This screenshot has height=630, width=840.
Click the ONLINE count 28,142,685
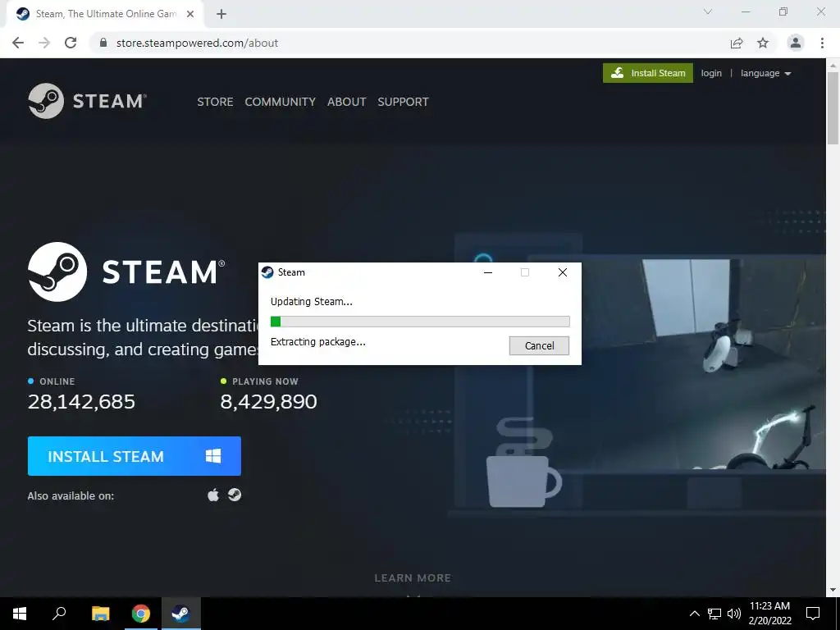click(x=81, y=401)
